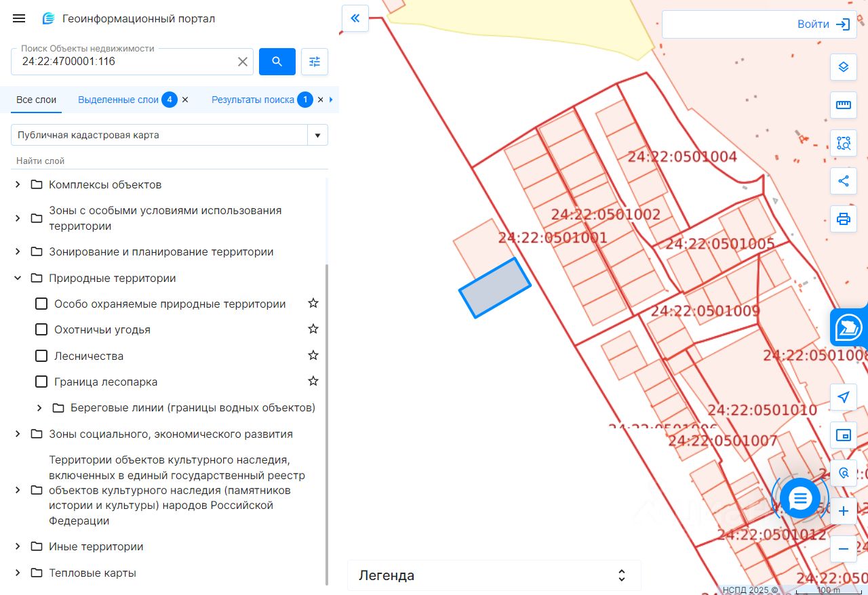The width and height of the screenshot is (868, 595).
Task: Run search with the blue magnifier button
Action: [x=277, y=62]
